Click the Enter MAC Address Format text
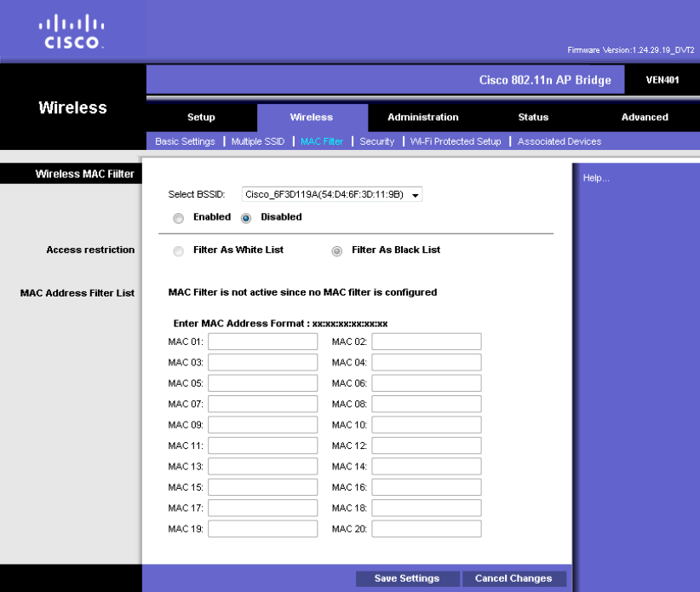The width and height of the screenshot is (700, 592). pyautogui.click(x=280, y=324)
